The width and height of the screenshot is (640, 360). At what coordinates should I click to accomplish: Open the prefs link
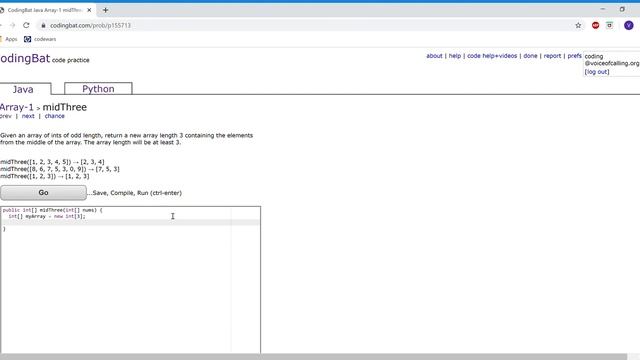pyautogui.click(x=574, y=56)
